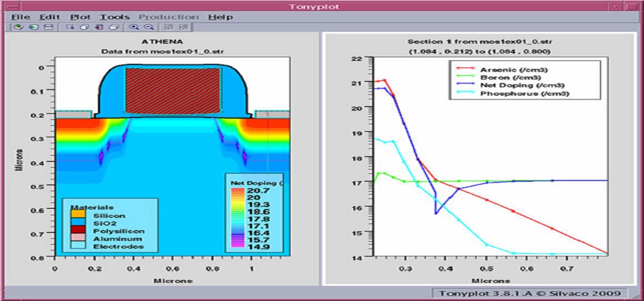The image size is (644, 301).
Task: Open the Plot menu
Action: click(80, 17)
